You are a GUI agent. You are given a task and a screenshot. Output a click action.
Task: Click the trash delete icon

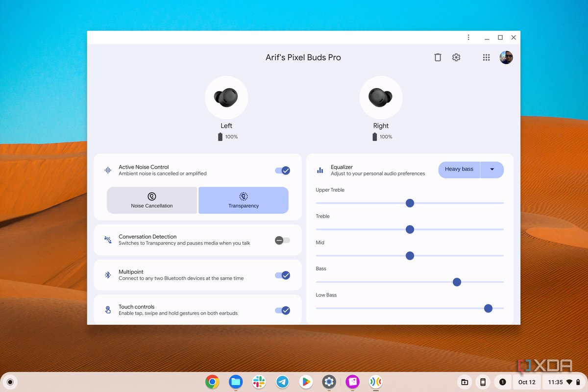click(438, 57)
